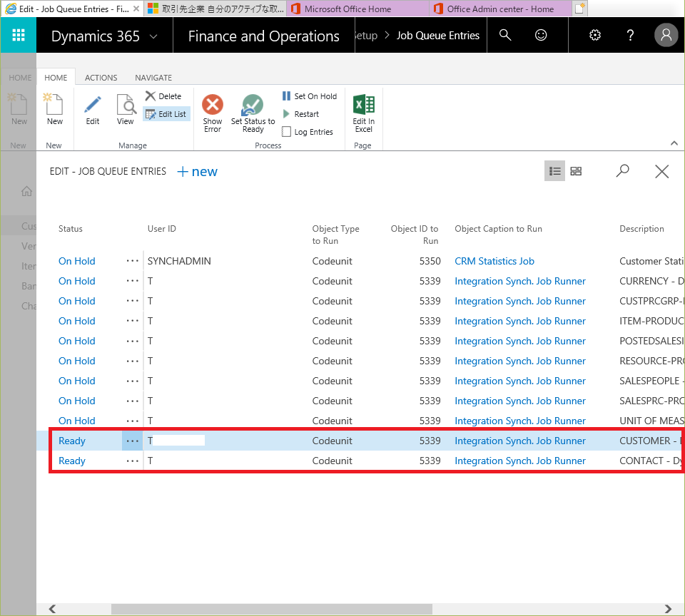
Task: Click the Status column header
Action: (71, 229)
